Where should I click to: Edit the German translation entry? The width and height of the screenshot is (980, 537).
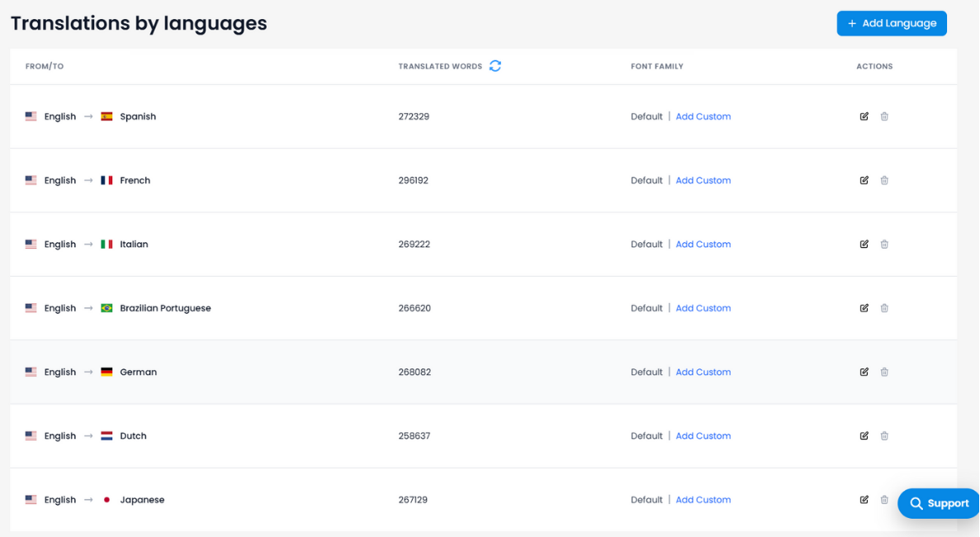pyautogui.click(x=864, y=372)
